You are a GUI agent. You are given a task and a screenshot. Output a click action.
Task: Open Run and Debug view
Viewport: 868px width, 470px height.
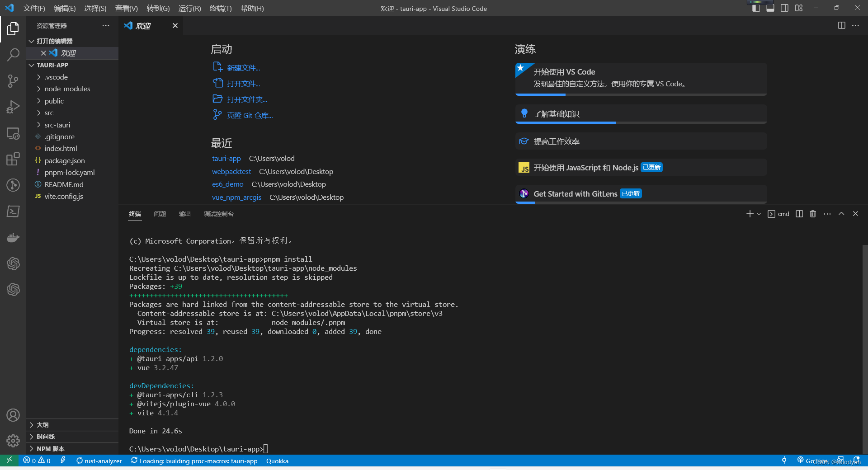click(13, 108)
